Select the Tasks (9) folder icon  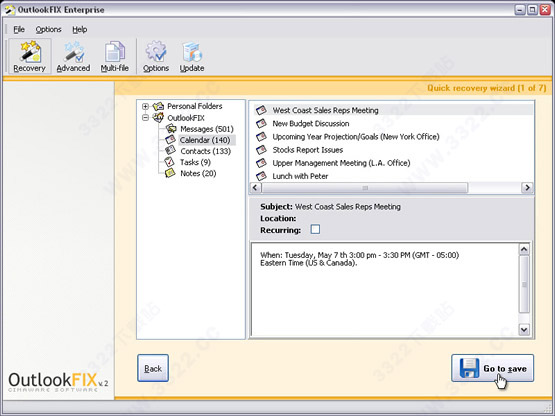170,162
